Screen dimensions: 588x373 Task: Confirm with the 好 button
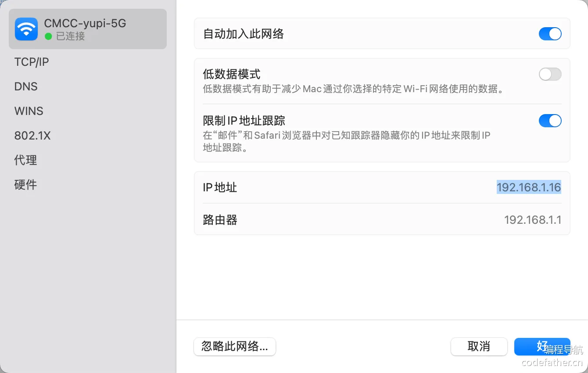click(x=542, y=346)
